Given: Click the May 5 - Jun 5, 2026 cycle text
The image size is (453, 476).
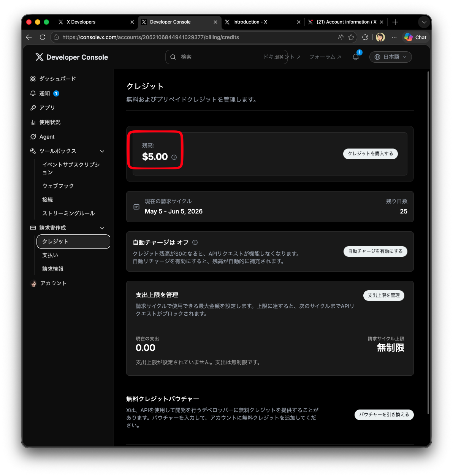Looking at the screenshot, I should (174, 212).
